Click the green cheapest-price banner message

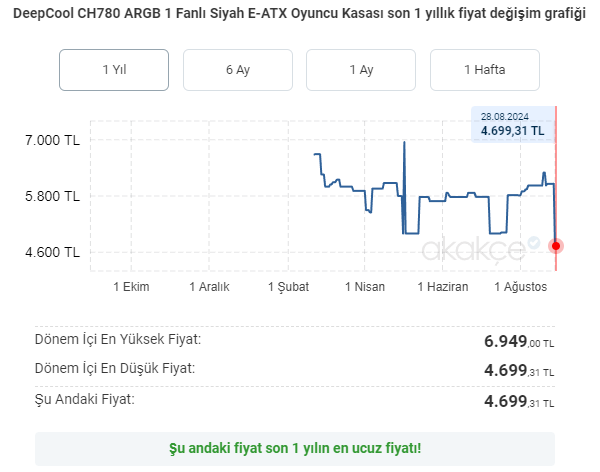click(x=295, y=448)
